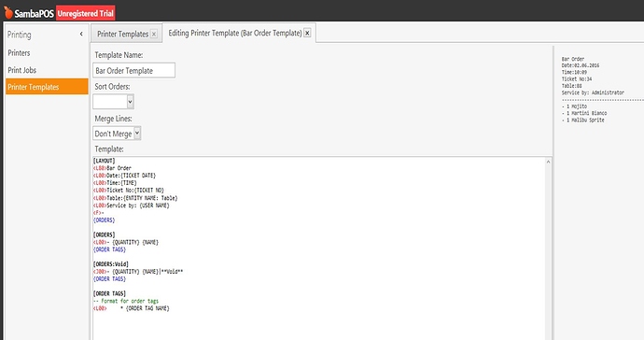Close the Editing Printer Template tab
644x340 pixels.
pyautogui.click(x=307, y=33)
